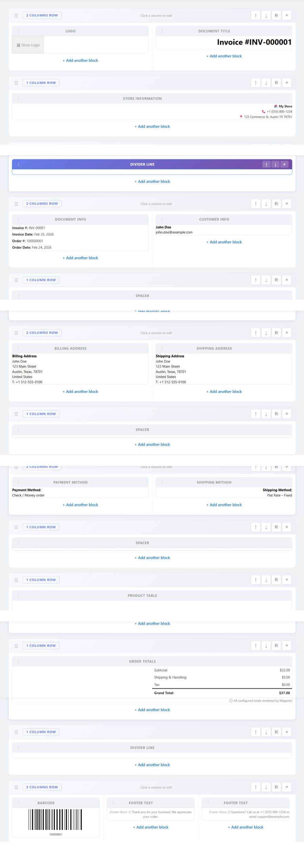Select the Shipping Method block header
Screen dimensions: 304x868
click(224, 482)
